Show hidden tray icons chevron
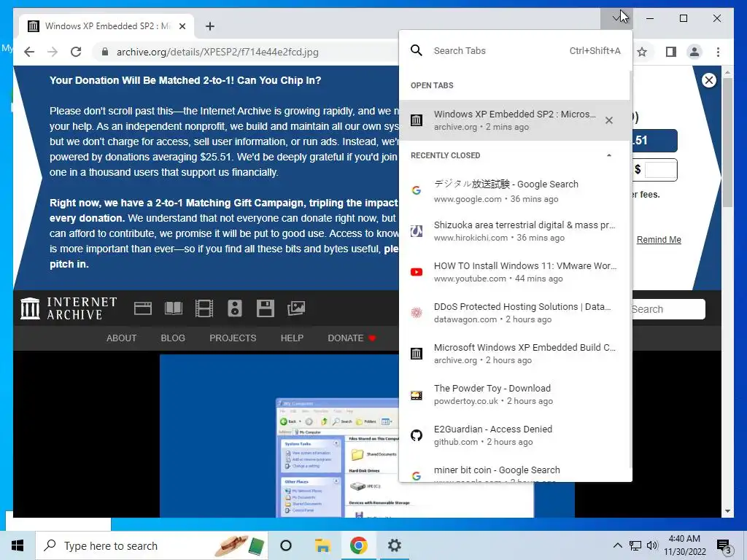The height and width of the screenshot is (560, 747). point(617,545)
